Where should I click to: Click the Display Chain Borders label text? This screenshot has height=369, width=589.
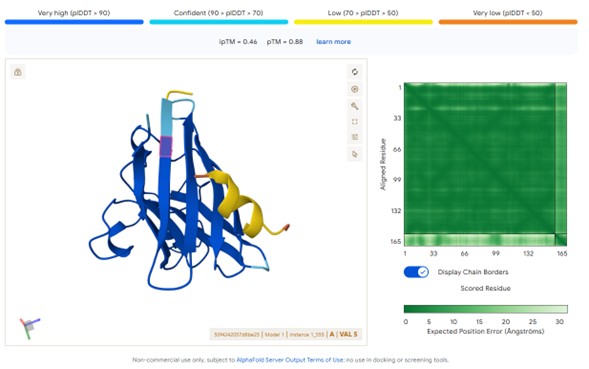(x=473, y=272)
